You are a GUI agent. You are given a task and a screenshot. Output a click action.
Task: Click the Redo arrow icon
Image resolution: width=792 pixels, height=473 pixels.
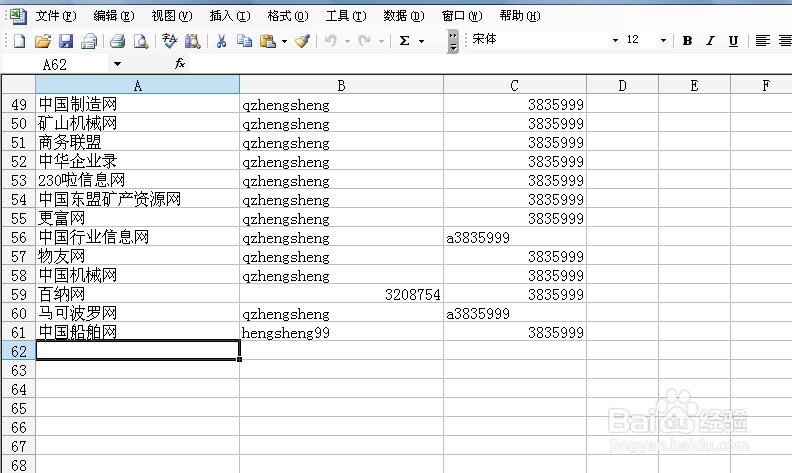[364, 40]
